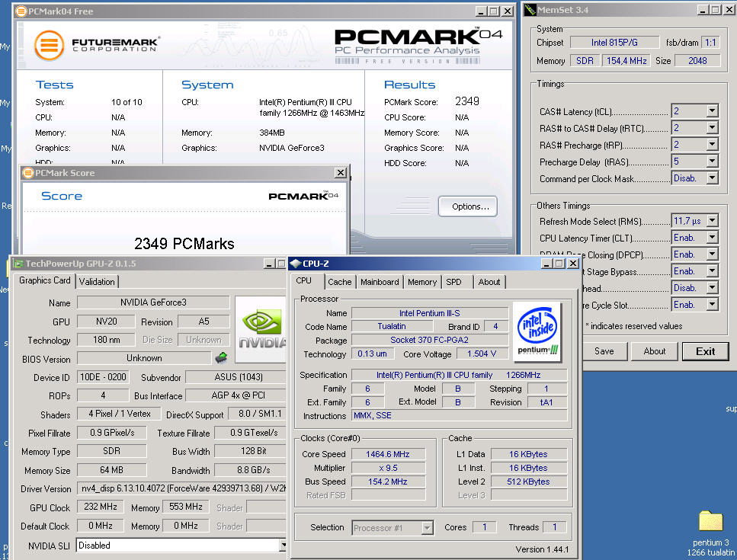The height and width of the screenshot is (560, 737).
Task: Click the Multiplier x 9.5 value
Action: tap(388, 468)
